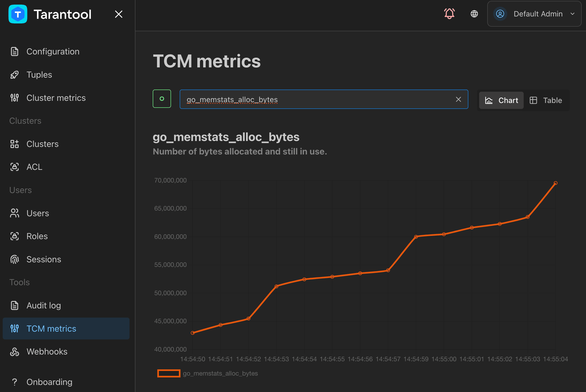Click the Configuration document icon

coord(15,51)
